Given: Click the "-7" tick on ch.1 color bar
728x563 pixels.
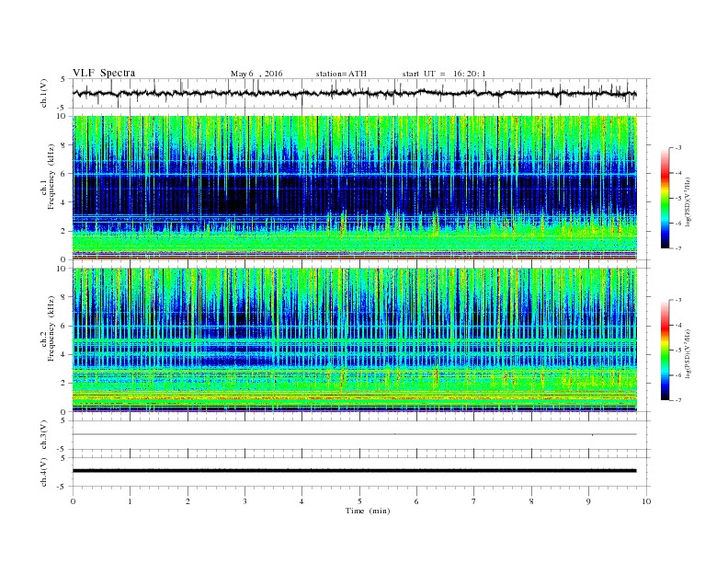Looking at the screenshot, I should [x=678, y=248].
